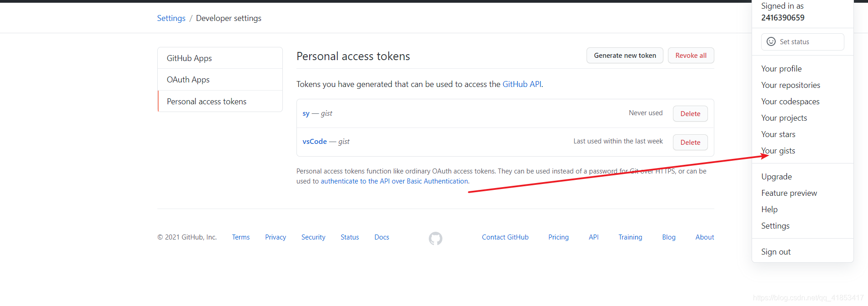868x306 pixels.
Task: Open Your profile in the user menu
Action: tap(781, 69)
